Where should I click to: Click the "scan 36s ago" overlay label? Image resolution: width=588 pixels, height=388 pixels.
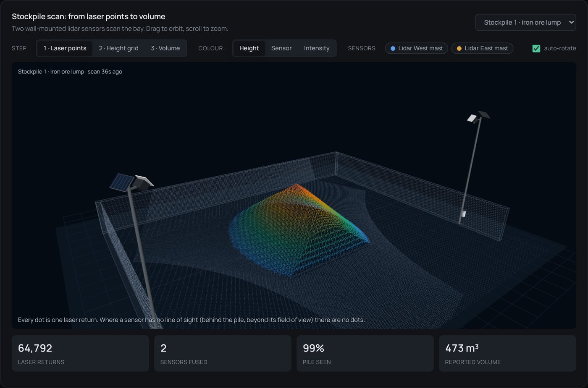click(105, 72)
